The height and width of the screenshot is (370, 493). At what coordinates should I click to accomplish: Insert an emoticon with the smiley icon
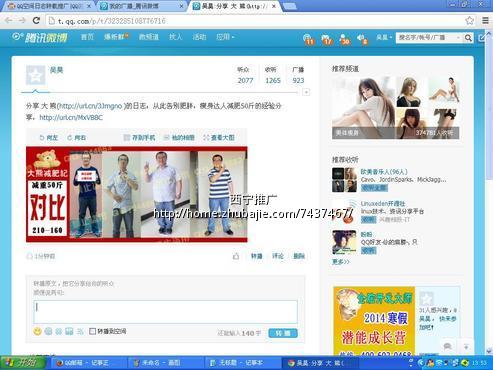pos(37,331)
